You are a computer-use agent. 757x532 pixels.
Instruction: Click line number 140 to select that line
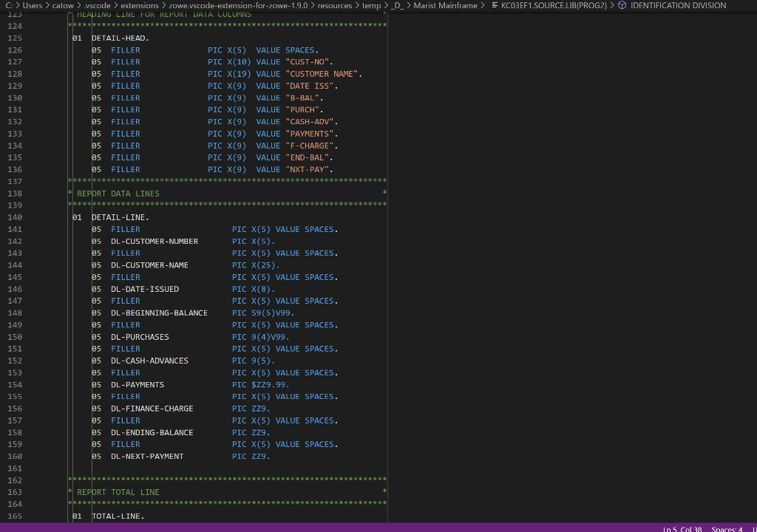(x=15, y=216)
